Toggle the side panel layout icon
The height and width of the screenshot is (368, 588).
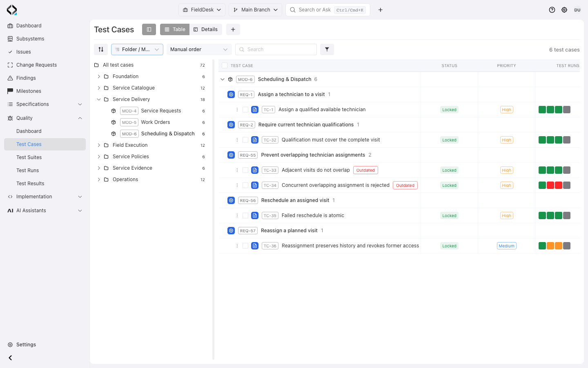pyautogui.click(x=149, y=29)
